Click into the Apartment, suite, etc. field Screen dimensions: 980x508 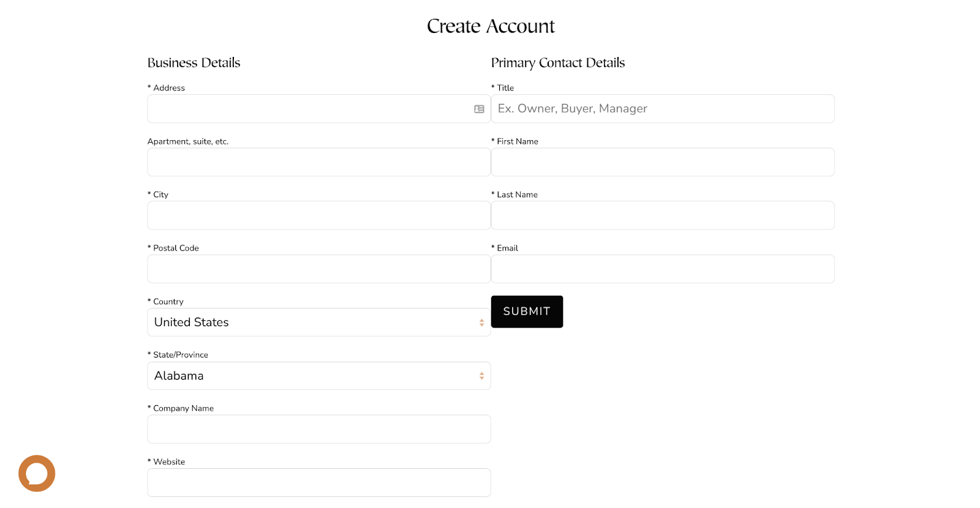[x=318, y=162]
